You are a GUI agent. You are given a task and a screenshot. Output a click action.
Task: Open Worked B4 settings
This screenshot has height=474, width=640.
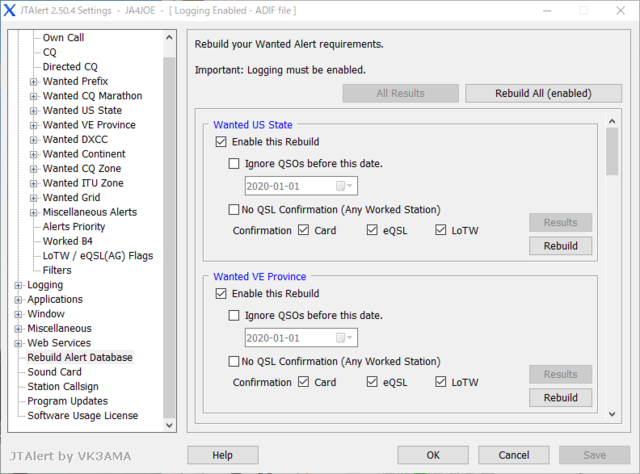click(x=68, y=241)
